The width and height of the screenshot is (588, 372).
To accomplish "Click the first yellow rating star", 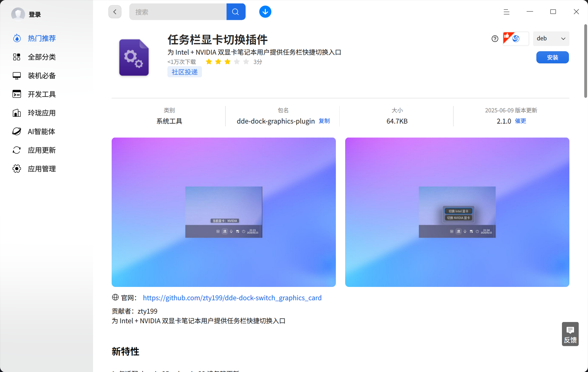I will click(x=209, y=62).
